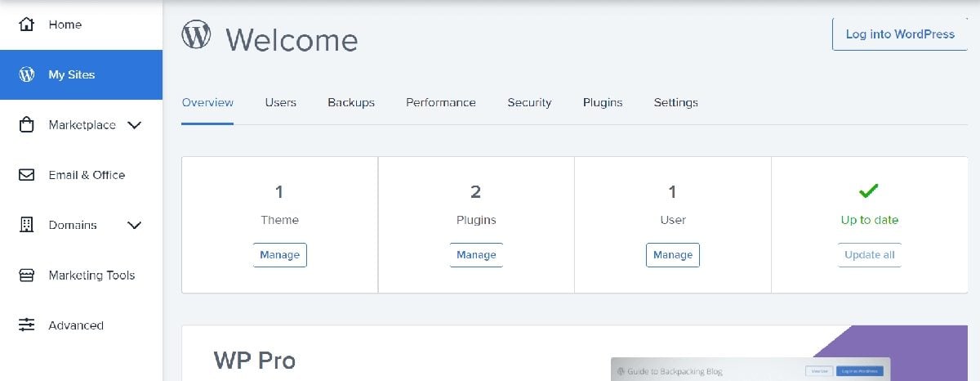Click the WordPress logo next to Welcome

pos(196,34)
